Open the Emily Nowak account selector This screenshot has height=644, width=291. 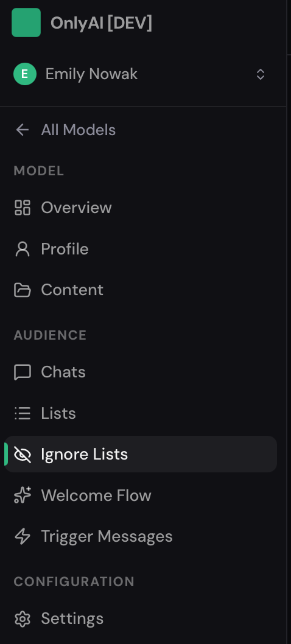pos(140,74)
